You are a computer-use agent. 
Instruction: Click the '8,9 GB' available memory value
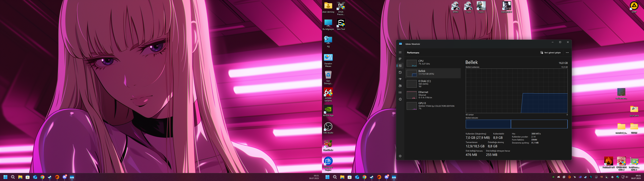pos(498,138)
